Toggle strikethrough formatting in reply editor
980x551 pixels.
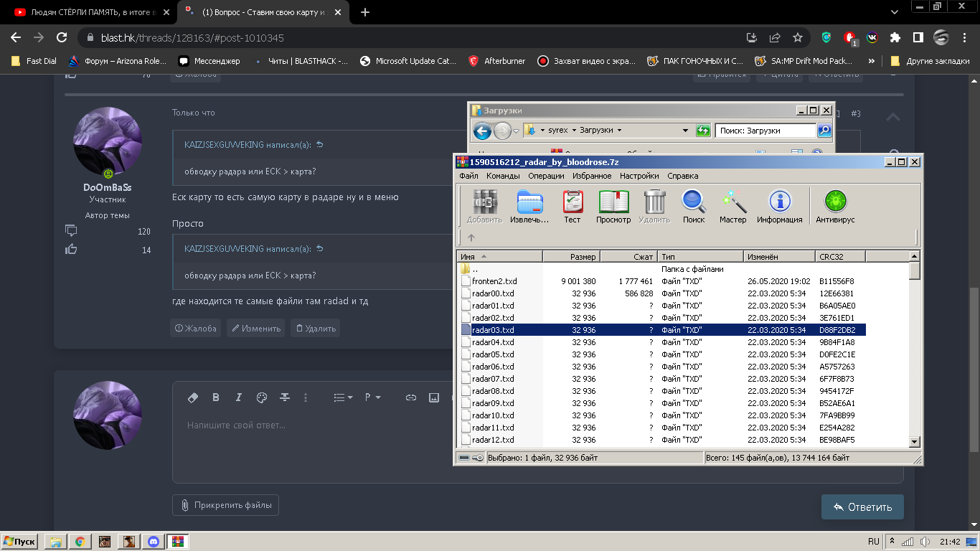tap(285, 397)
